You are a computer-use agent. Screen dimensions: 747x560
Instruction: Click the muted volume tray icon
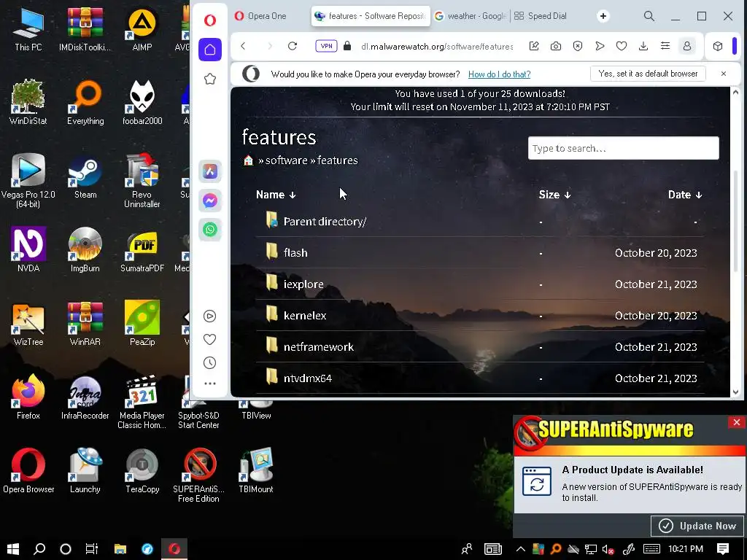coord(608,550)
